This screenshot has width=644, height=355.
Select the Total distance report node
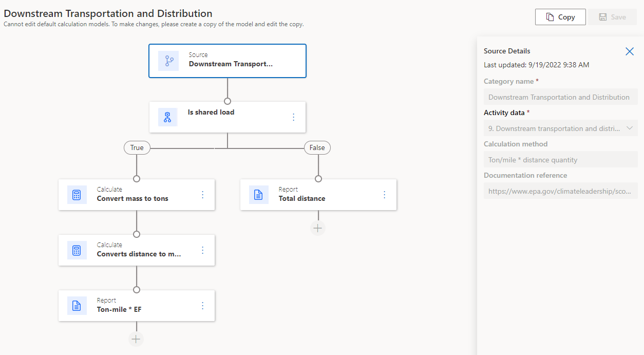click(x=318, y=195)
